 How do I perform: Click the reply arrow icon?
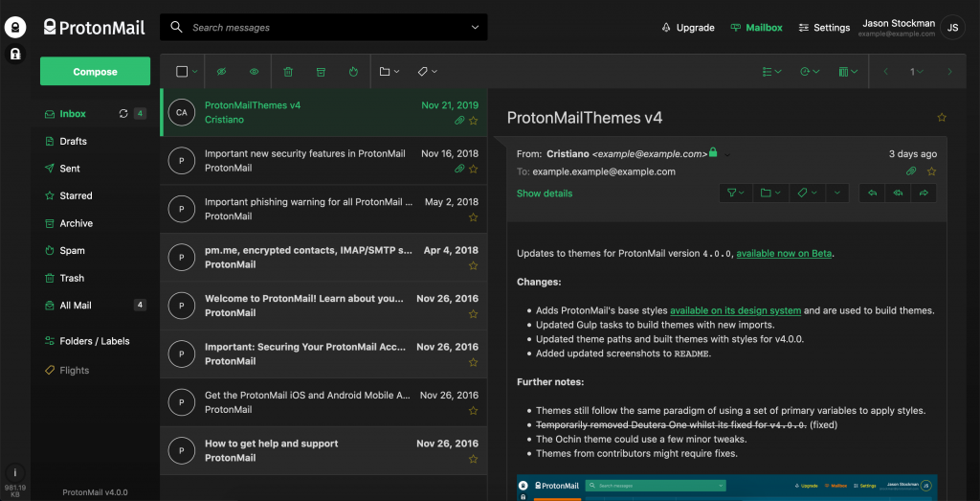click(873, 194)
